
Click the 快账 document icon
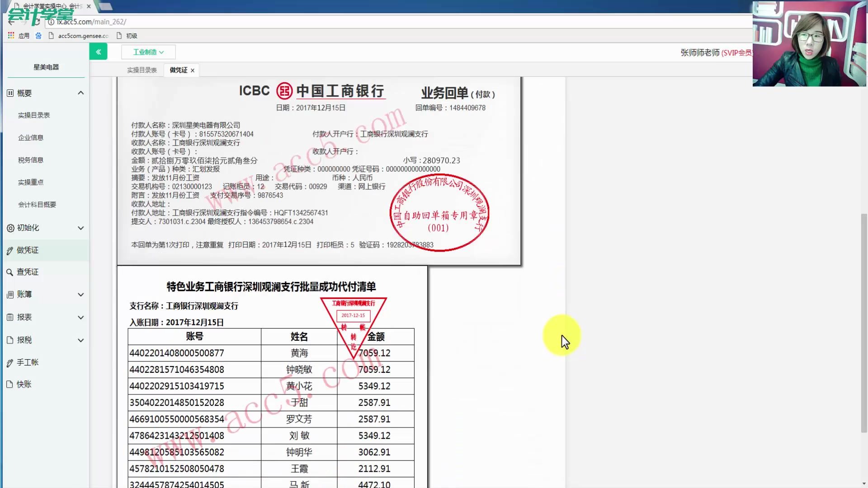click(10, 384)
